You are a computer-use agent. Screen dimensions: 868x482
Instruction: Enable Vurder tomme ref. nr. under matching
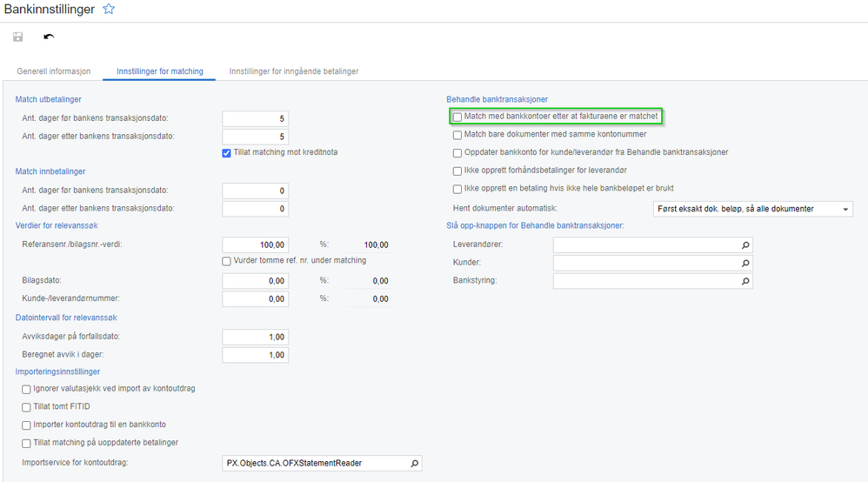click(x=226, y=261)
